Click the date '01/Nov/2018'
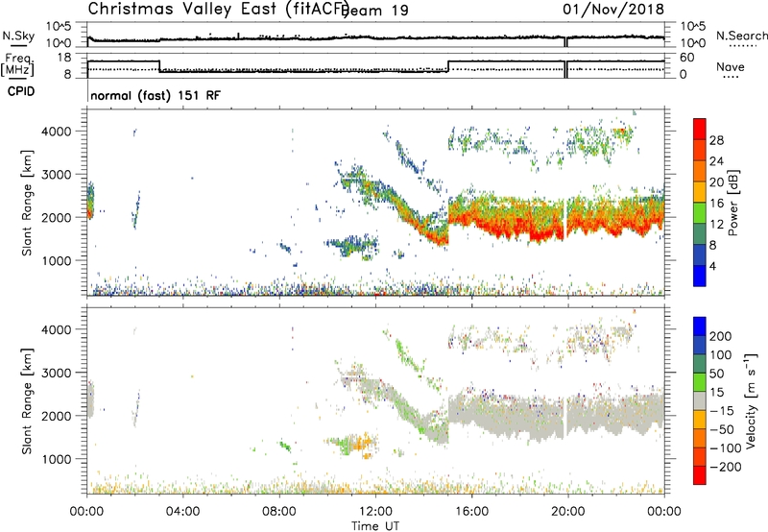This screenshot has height=532, width=768. tap(613, 9)
